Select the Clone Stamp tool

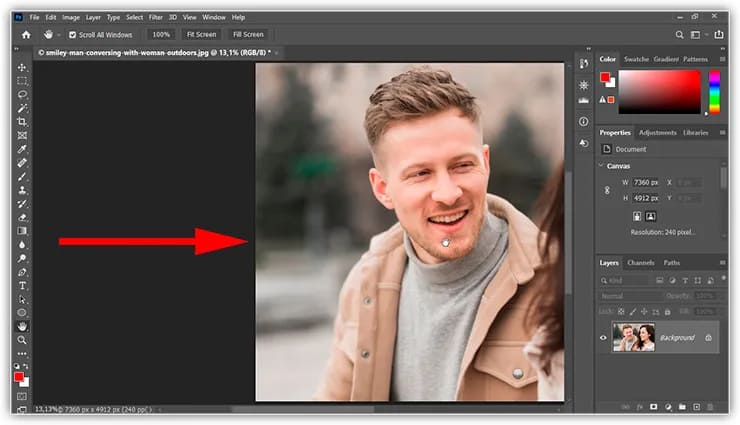pyautogui.click(x=22, y=190)
